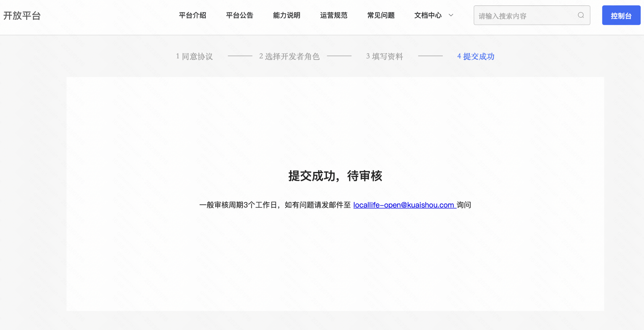
Task: Click the 控制台 button
Action: pyautogui.click(x=621, y=15)
